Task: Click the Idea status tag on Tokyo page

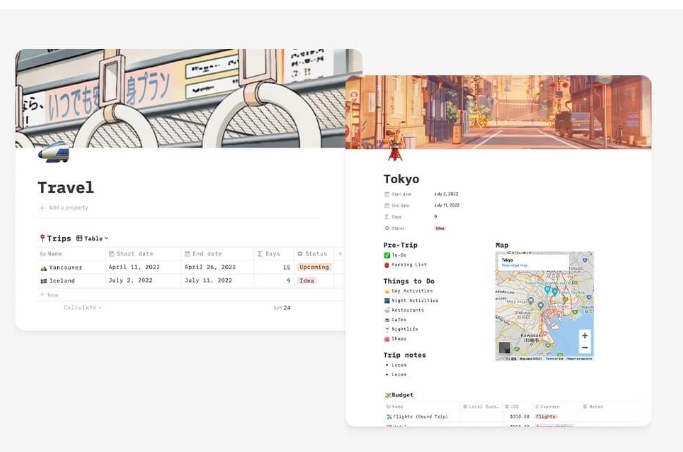Action: click(x=440, y=228)
